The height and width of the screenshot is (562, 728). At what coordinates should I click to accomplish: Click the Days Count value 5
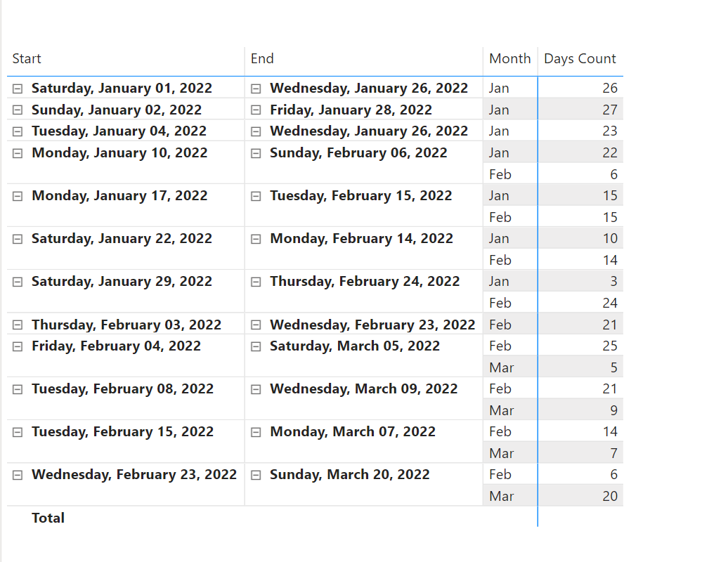613,367
